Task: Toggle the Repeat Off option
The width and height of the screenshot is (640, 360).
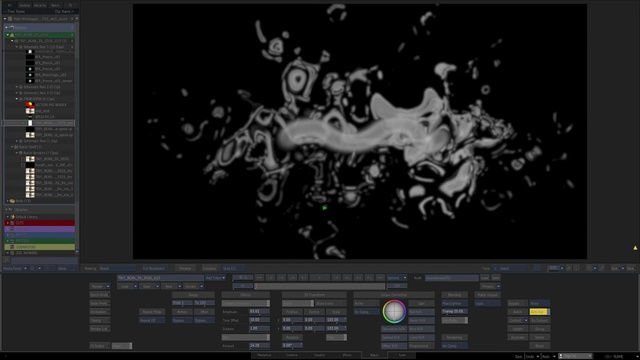Action: [152, 320]
